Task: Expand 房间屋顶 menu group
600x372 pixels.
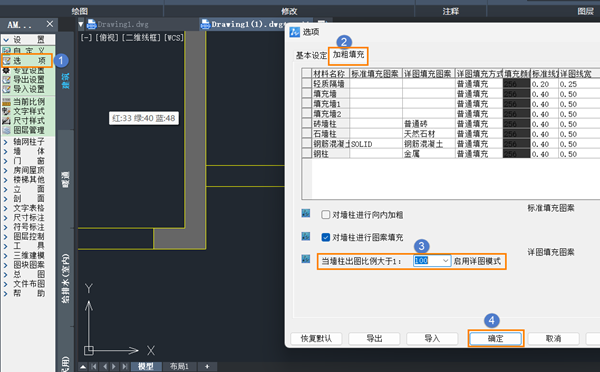Action: click(x=6, y=170)
